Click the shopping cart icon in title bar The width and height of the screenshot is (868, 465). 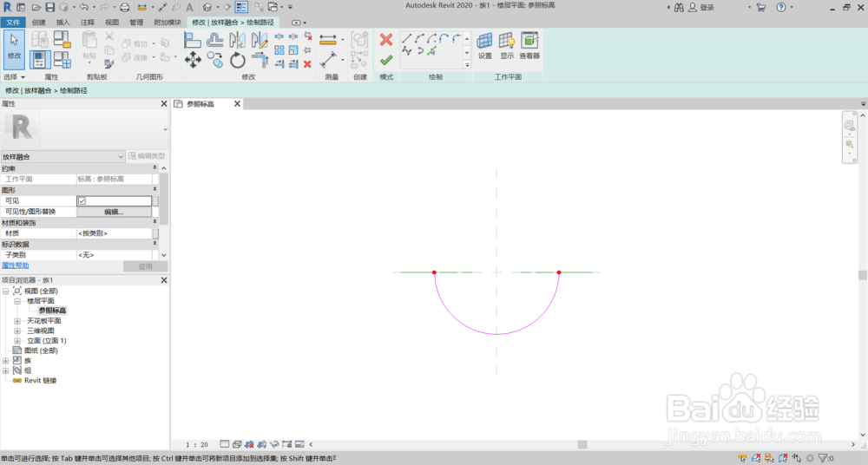760,7
